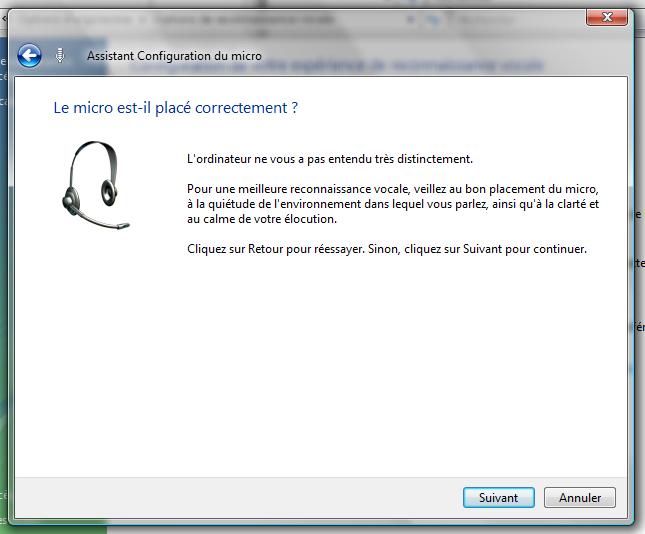Cancel setup with the Annuler button
The width and height of the screenshot is (645, 534).
580,497
